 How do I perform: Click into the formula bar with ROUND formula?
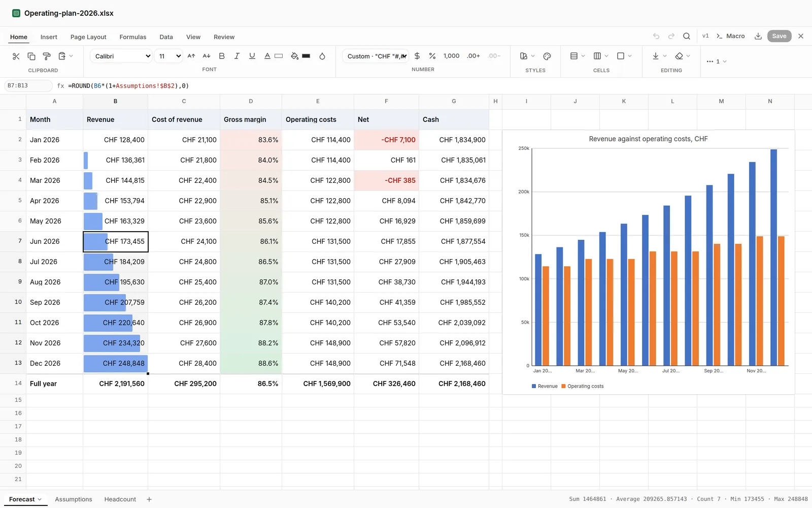tap(436, 86)
